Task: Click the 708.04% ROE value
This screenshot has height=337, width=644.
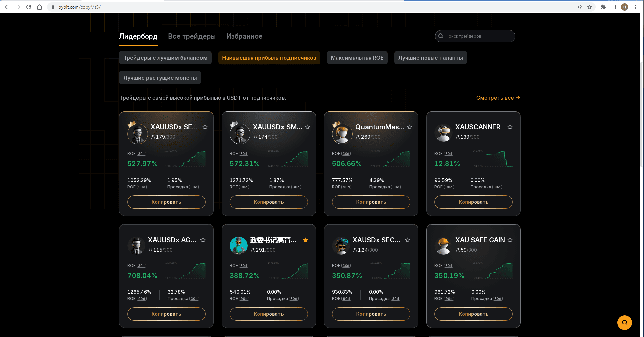Action: point(142,276)
